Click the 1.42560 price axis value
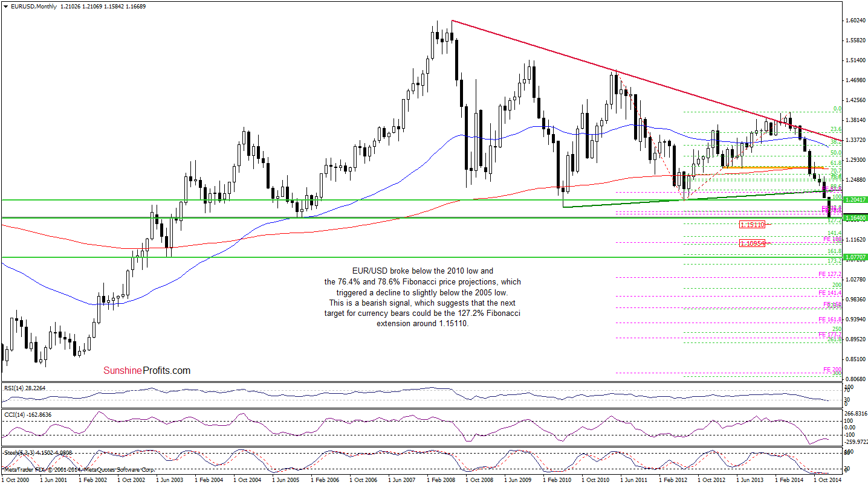The width and height of the screenshot is (868, 485). point(855,100)
